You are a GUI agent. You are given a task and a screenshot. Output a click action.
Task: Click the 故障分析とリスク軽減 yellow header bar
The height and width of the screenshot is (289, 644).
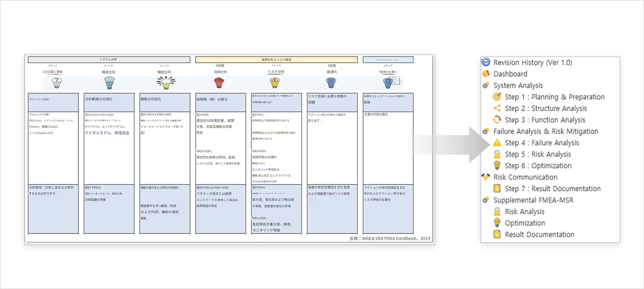coord(276,60)
